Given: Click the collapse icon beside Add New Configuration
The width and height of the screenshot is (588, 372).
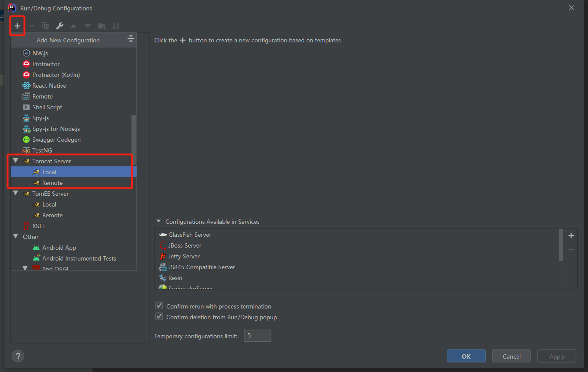Looking at the screenshot, I should (131, 39).
